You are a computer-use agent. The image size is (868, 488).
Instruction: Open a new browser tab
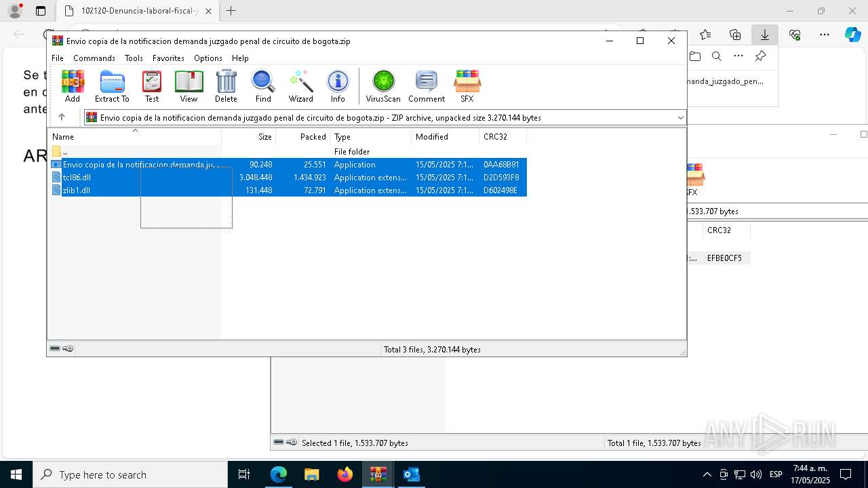pyautogui.click(x=231, y=11)
